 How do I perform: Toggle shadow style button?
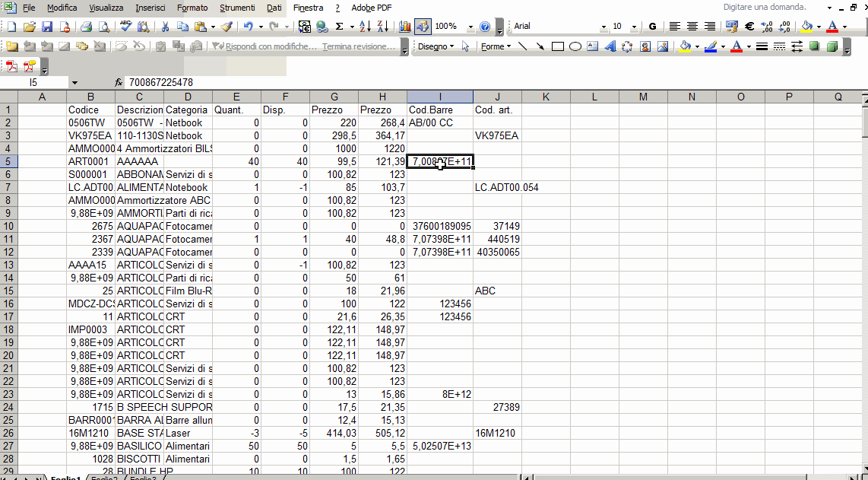pyautogui.click(x=814, y=46)
